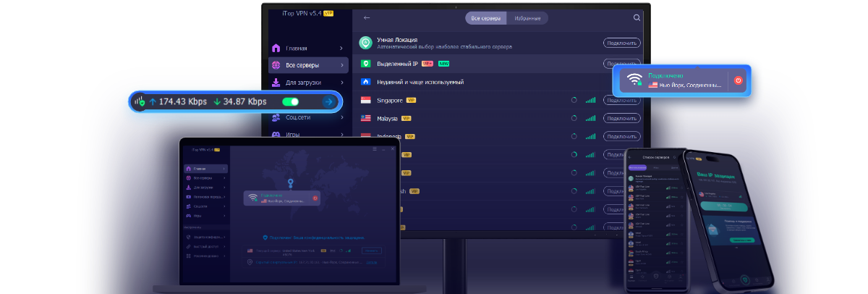Click the Singapore flag icon
Viewport: 868px width, 294px height.
pyautogui.click(x=366, y=100)
